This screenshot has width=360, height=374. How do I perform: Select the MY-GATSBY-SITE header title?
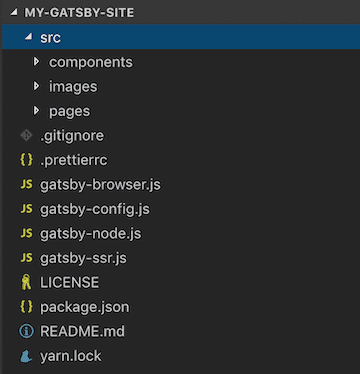tap(79, 13)
